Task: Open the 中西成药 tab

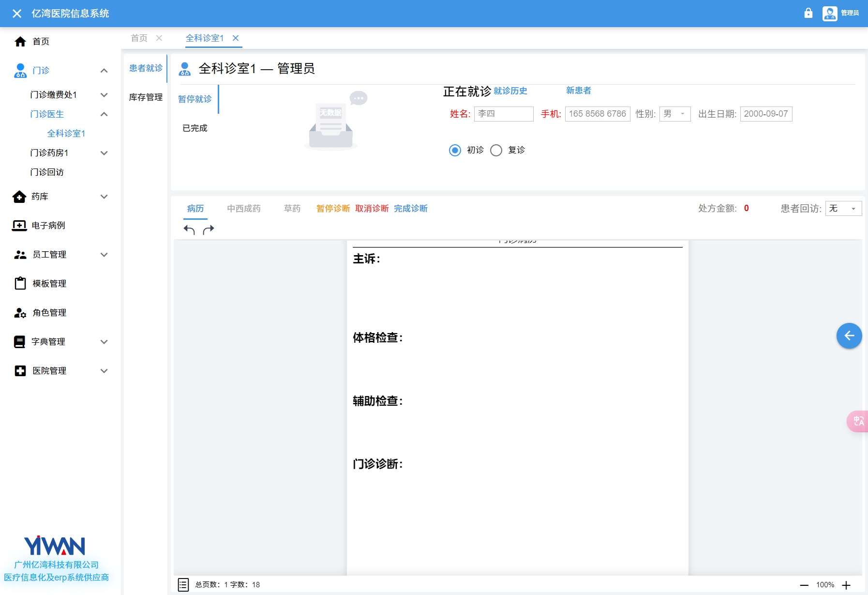Action: click(x=244, y=208)
